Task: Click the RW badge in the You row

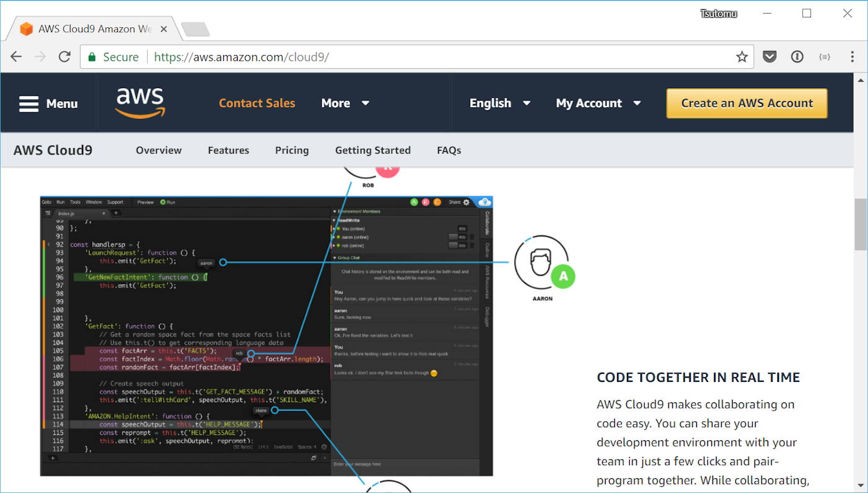Action: coord(463,229)
